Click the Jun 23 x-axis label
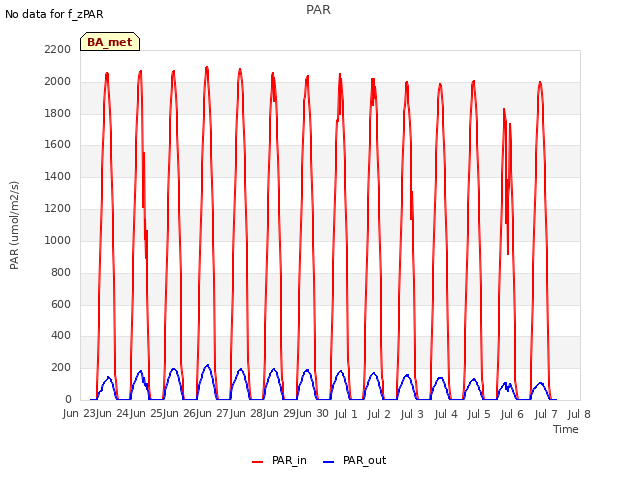Screen dimensions: 640x480 click(x=80, y=414)
